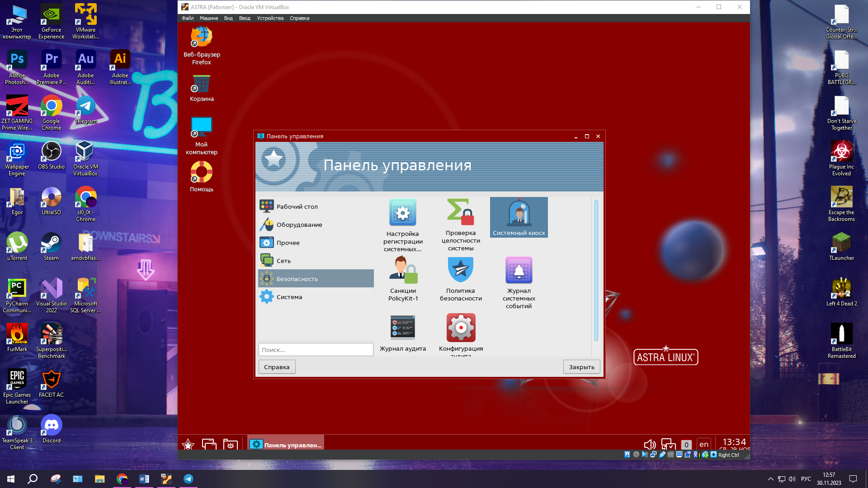Open Word from Windows taskbar
The width and height of the screenshot is (868, 488).
point(144,479)
